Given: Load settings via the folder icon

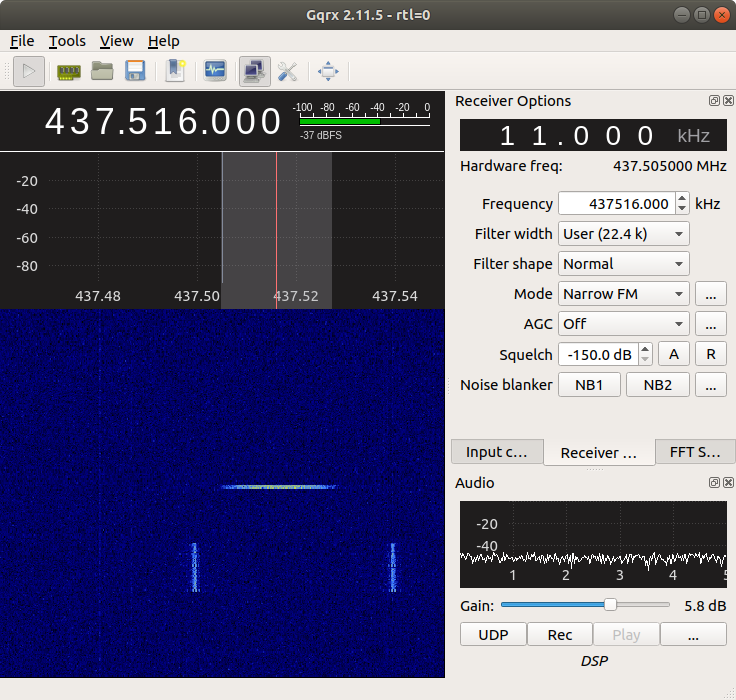Looking at the screenshot, I should (102, 71).
